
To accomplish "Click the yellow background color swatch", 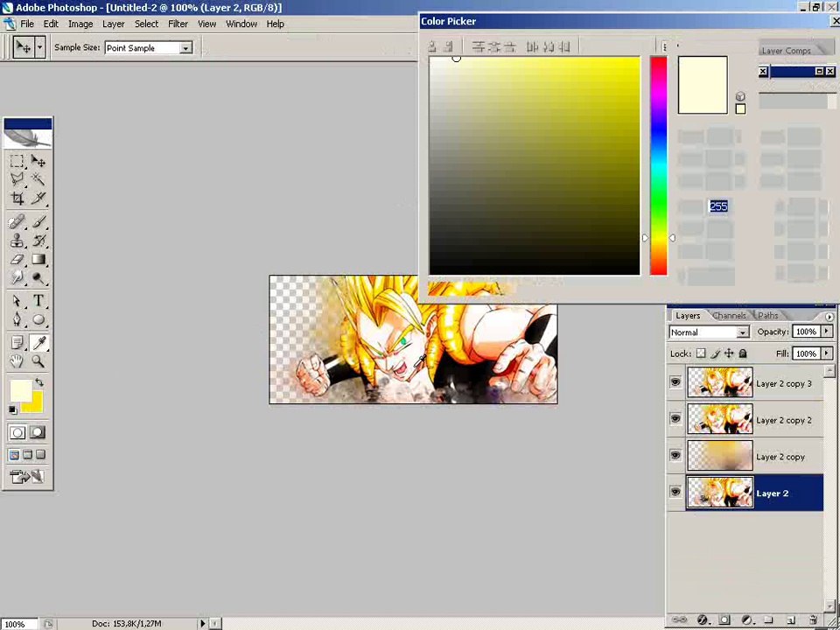I will point(35,405).
